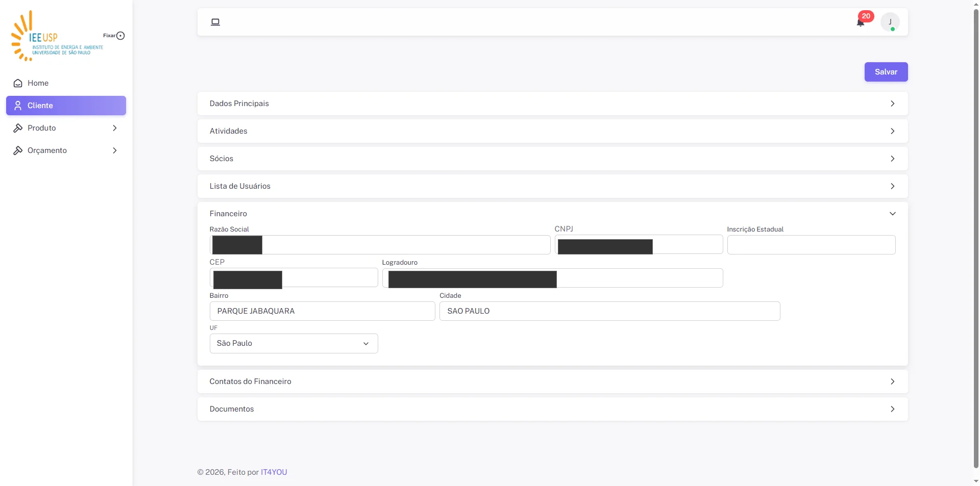Click the IEE USP logo
The height and width of the screenshot is (486, 980).
pos(57,36)
